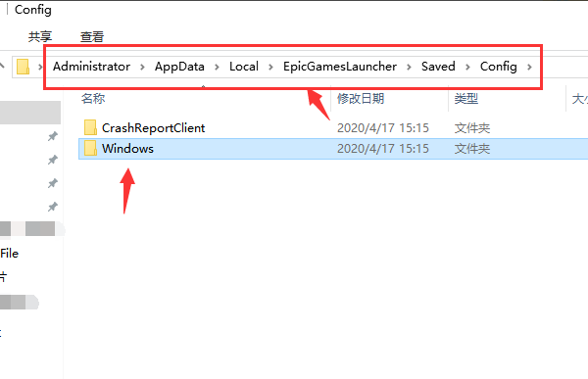Go to EpicGamesLauncher breadcrumb folder
The image size is (588, 379).
[x=340, y=67]
